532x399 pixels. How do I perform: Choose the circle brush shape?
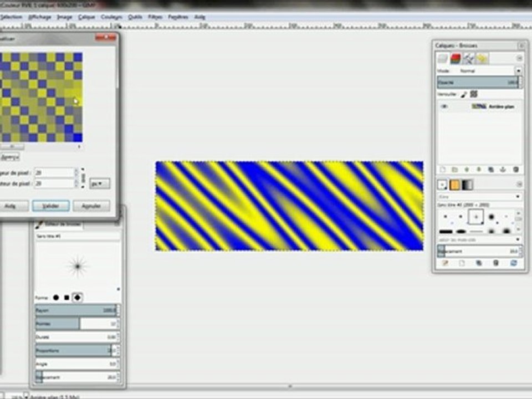pyautogui.click(x=56, y=298)
